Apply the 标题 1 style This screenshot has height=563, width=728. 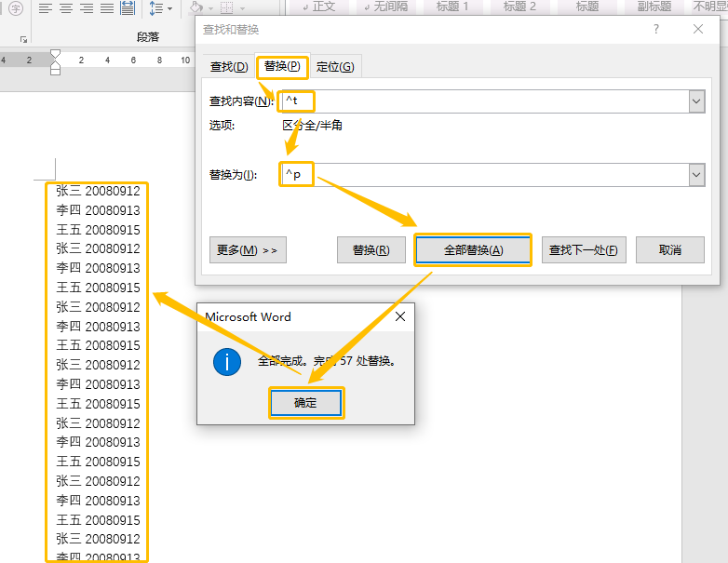pyautogui.click(x=452, y=7)
